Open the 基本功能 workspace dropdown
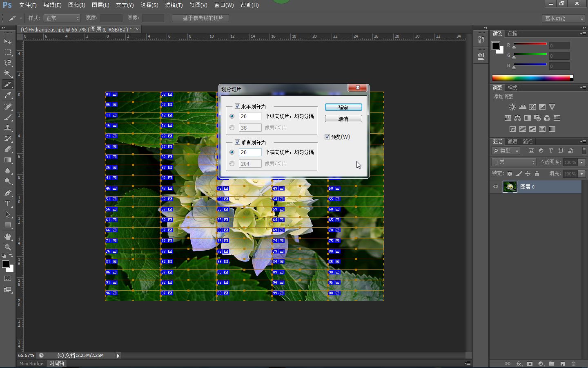The width and height of the screenshot is (588, 368). point(564,18)
